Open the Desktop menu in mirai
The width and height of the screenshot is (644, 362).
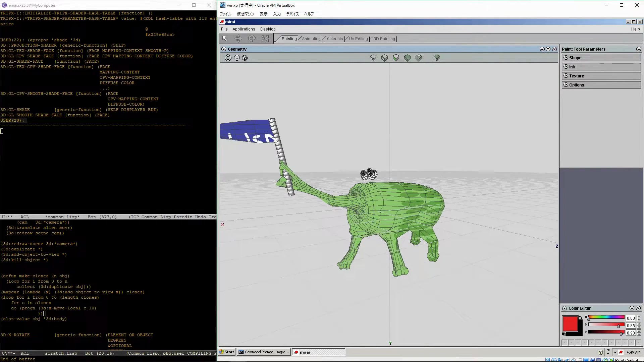pos(268,29)
